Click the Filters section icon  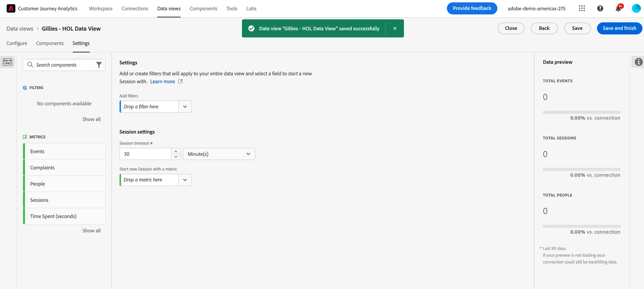point(25,88)
